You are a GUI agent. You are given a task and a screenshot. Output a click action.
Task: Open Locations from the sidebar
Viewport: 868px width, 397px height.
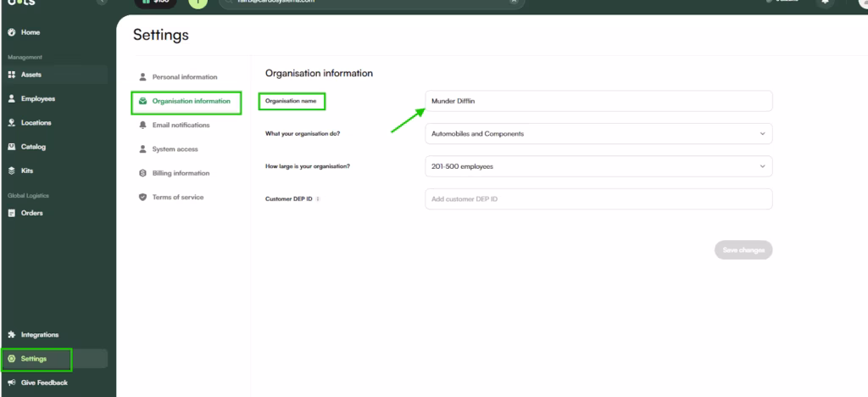pos(36,123)
